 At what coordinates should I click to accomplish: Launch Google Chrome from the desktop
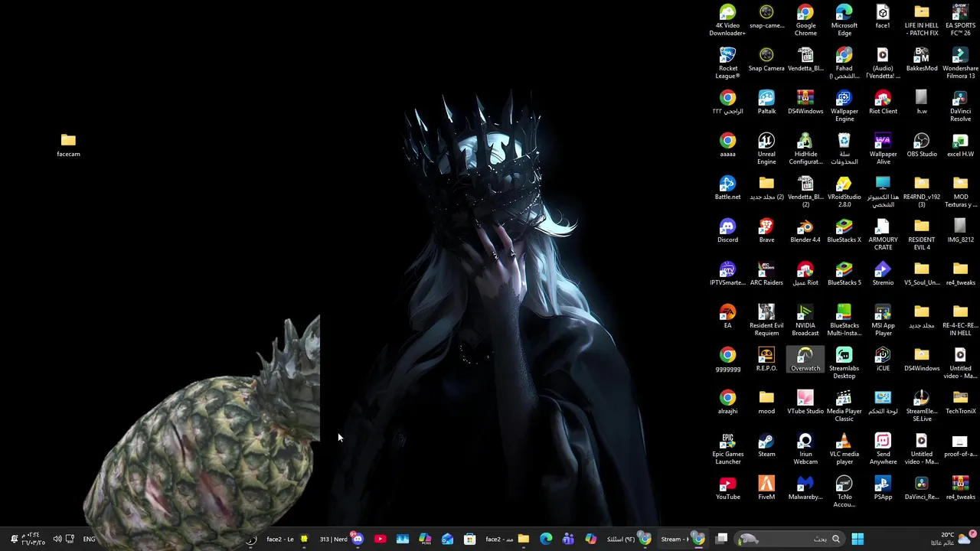point(805,20)
